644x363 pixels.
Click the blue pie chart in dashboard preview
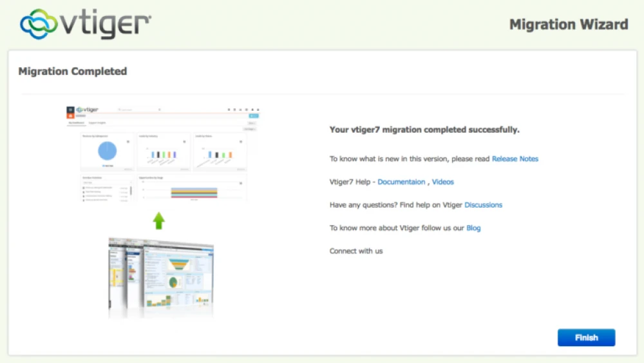[x=107, y=152]
